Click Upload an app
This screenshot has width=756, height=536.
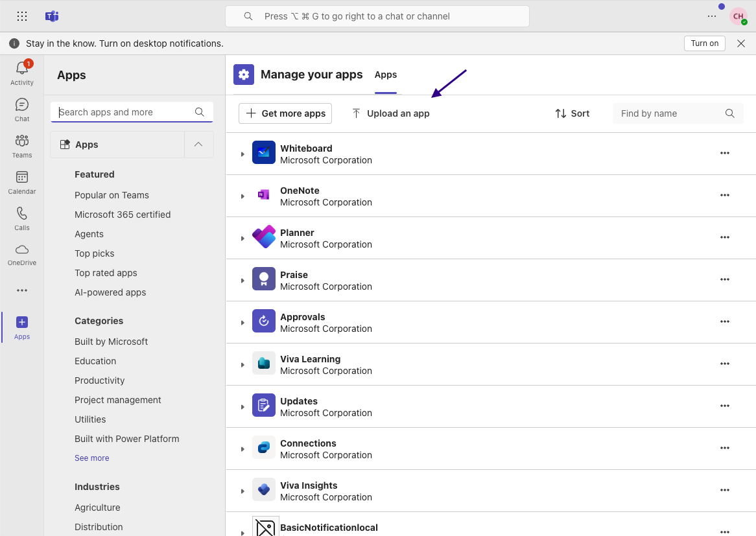[x=391, y=113]
